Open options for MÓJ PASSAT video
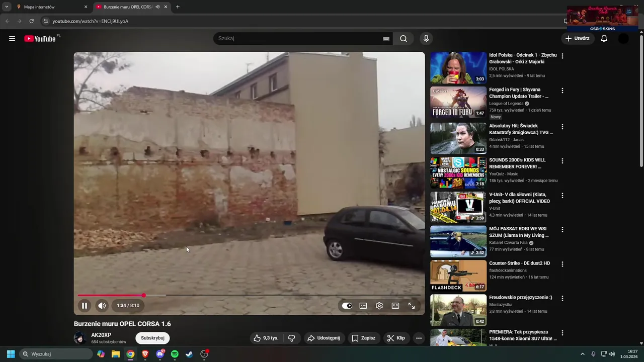The height and width of the screenshot is (362, 644). tap(562, 229)
